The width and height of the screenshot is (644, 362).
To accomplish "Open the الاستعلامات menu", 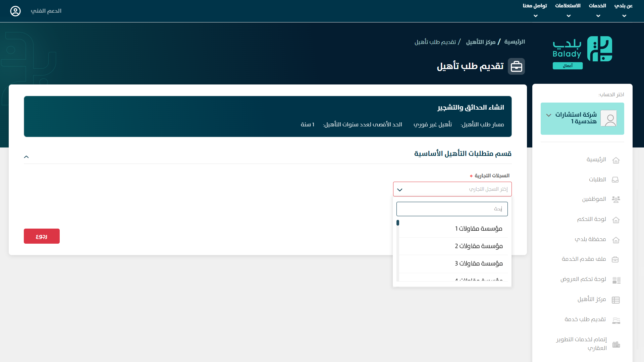I will click(x=568, y=10).
